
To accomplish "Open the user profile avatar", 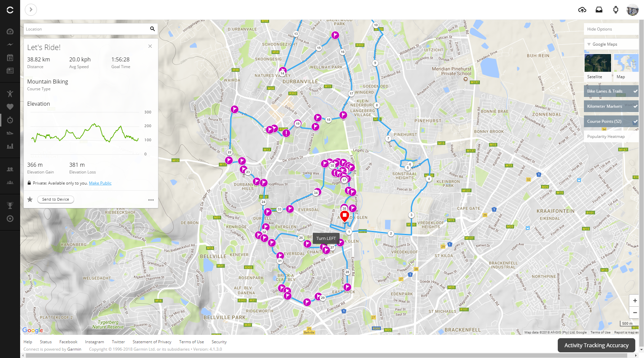I will 633,10.
